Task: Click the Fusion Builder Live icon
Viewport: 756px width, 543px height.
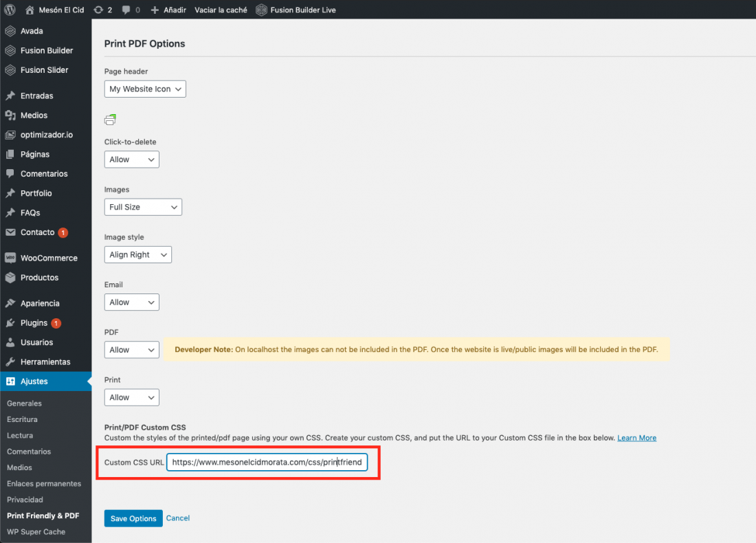Action: (x=261, y=10)
